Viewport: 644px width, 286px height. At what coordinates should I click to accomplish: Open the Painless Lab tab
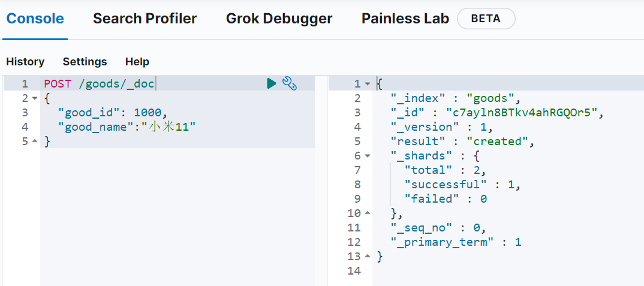coord(405,19)
